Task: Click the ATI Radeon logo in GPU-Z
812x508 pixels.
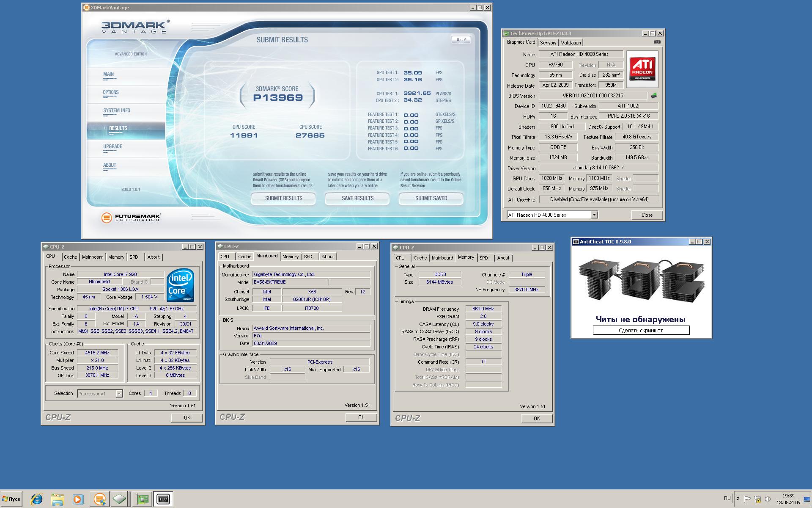Action: (642, 69)
